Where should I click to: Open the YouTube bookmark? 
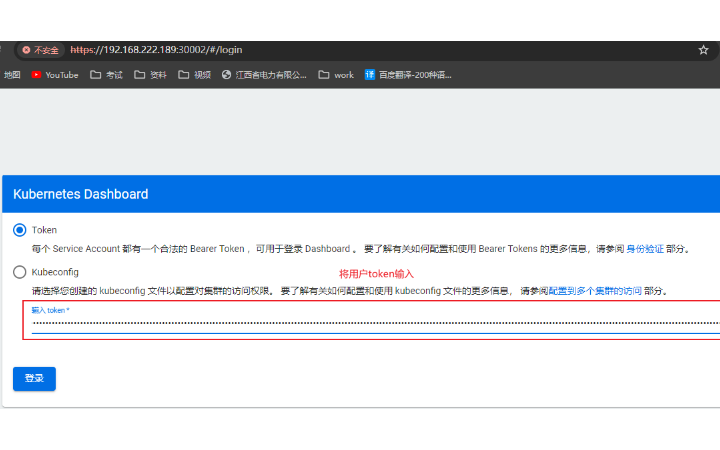(x=55, y=75)
